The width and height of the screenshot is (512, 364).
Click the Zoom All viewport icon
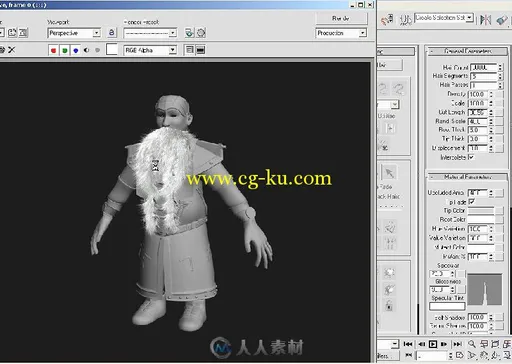pyautogui.click(x=483, y=344)
